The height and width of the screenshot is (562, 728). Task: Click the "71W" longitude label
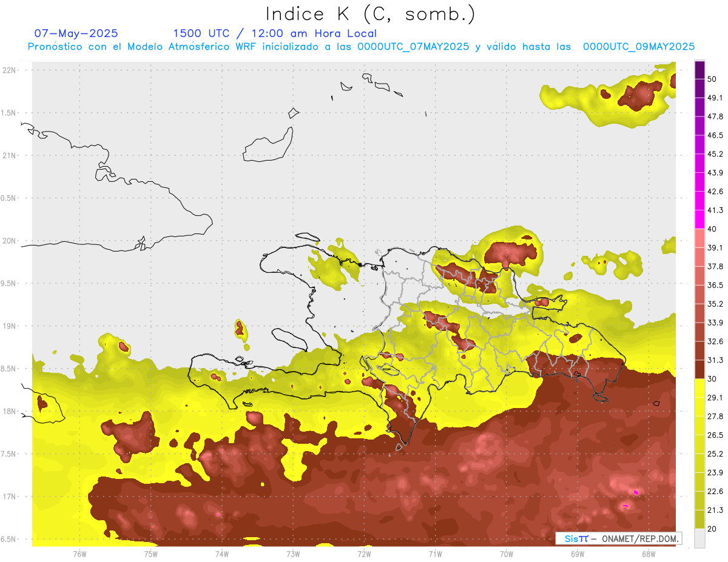coord(435,554)
